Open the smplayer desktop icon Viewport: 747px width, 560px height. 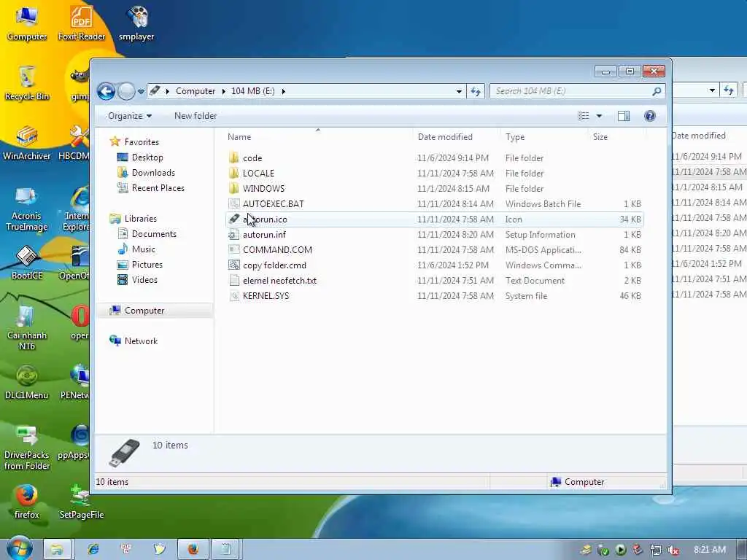tap(136, 24)
